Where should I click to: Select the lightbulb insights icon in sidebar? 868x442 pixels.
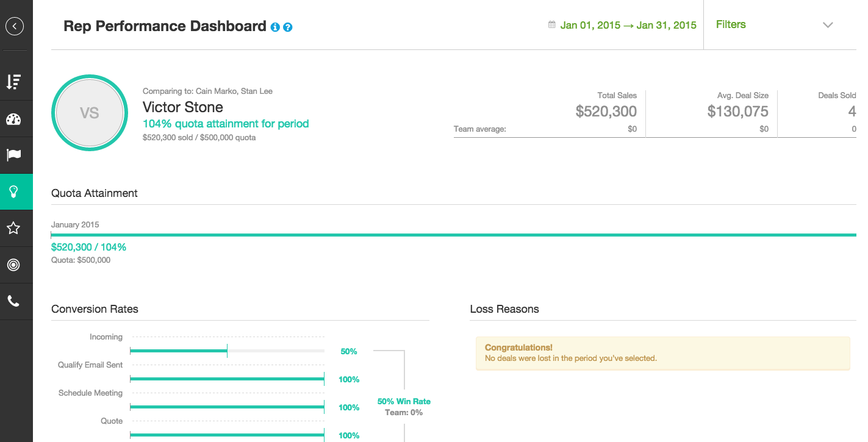[x=13, y=192]
